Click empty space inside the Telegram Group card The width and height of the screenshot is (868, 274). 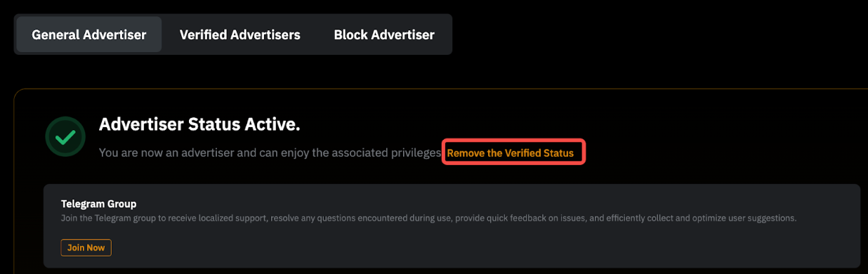[x=492, y=247]
